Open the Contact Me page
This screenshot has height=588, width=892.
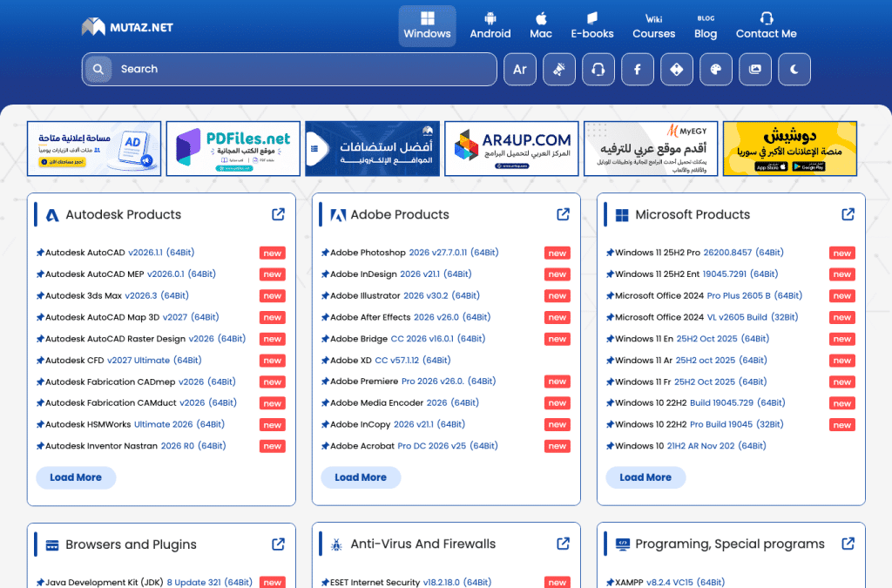pyautogui.click(x=767, y=26)
